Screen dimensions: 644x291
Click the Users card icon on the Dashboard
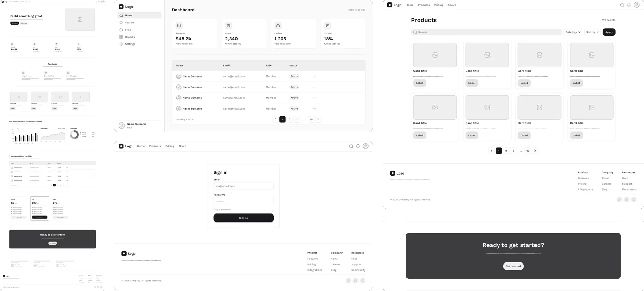(x=228, y=26)
